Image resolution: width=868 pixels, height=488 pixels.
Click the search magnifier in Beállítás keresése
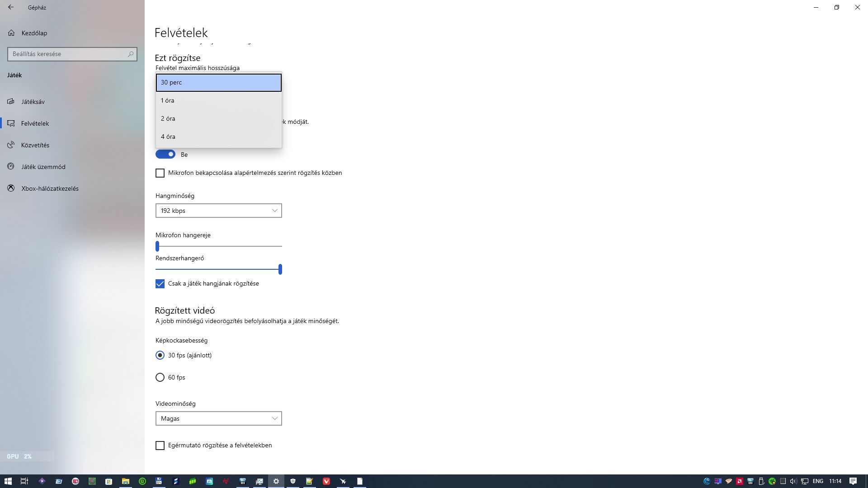(x=131, y=54)
